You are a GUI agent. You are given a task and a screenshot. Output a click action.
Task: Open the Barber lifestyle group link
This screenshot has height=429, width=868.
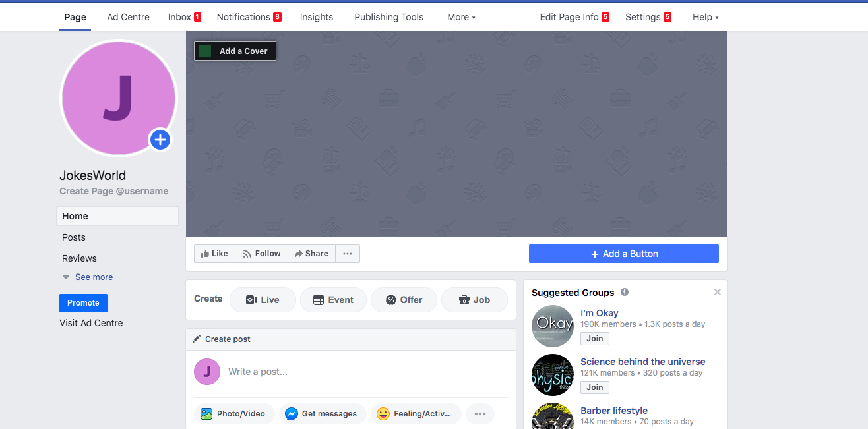pos(614,411)
